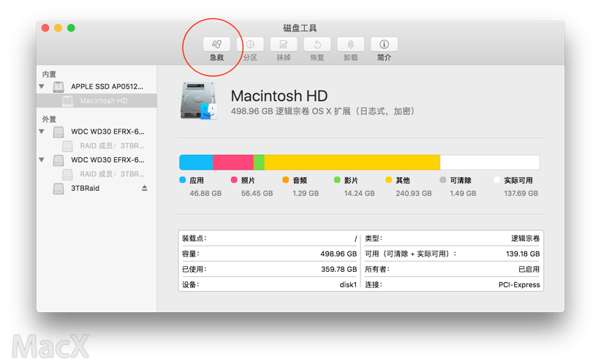Collapse the second WDC WD30 EFRX disk
Screen dimensions: 601x364
coord(42,160)
